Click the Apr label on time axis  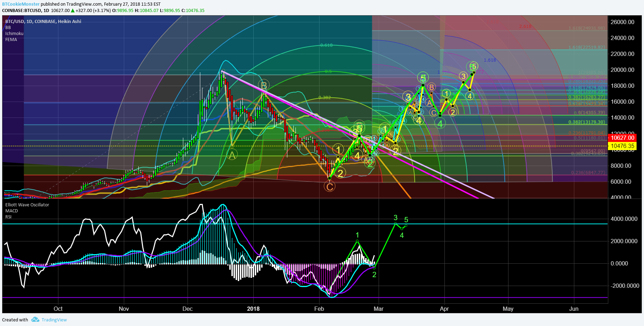[444, 309]
